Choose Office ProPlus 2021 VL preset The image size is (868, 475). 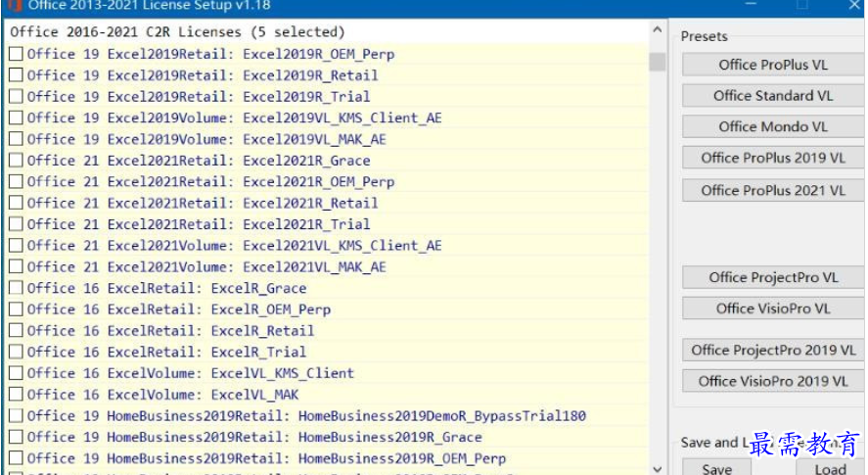tap(773, 190)
